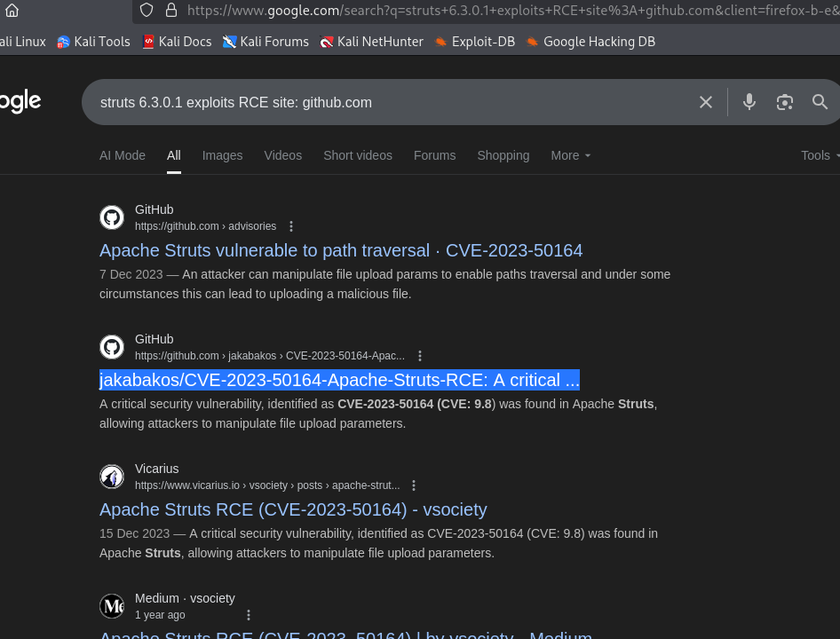This screenshot has width=840, height=639.
Task: Expand the More dropdown
Action: [x=571, y=155]
